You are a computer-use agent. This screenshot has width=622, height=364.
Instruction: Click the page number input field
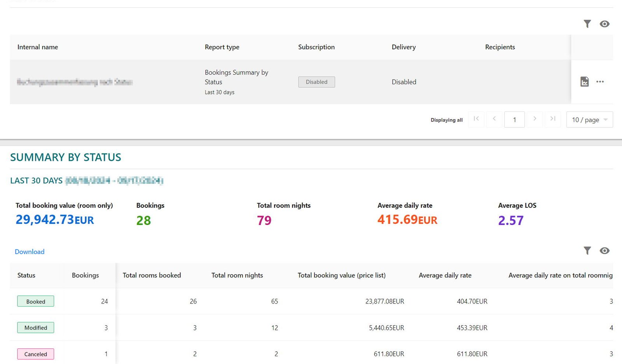514,120
